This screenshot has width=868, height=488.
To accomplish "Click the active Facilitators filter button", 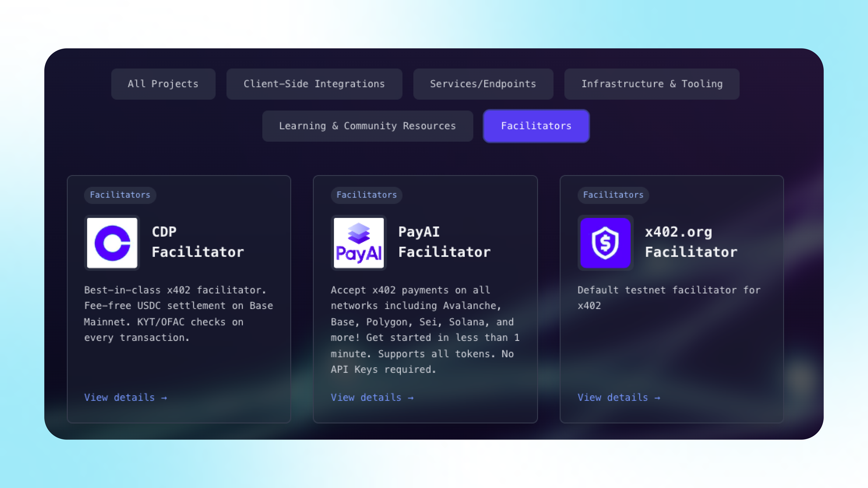I will tap(536, 126).
